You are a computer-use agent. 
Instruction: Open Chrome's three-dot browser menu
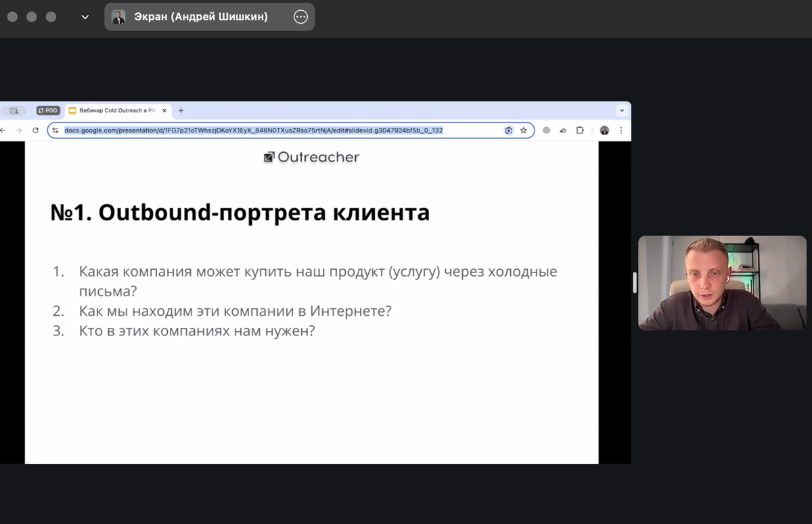[x=621, y=130]
